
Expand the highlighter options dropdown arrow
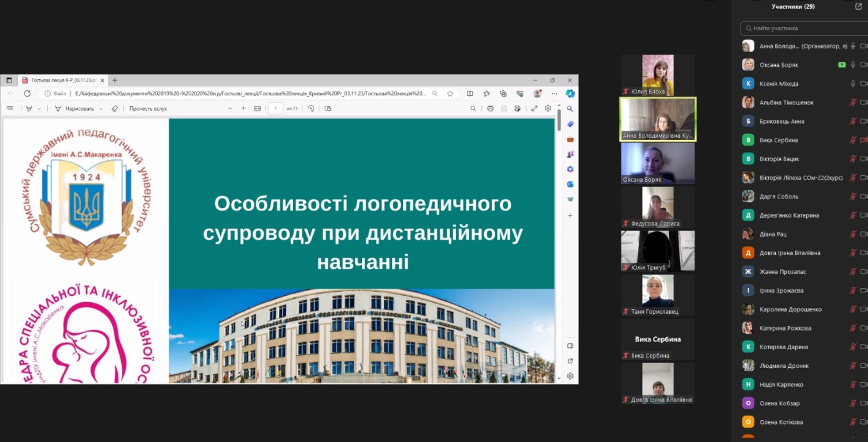39,109
